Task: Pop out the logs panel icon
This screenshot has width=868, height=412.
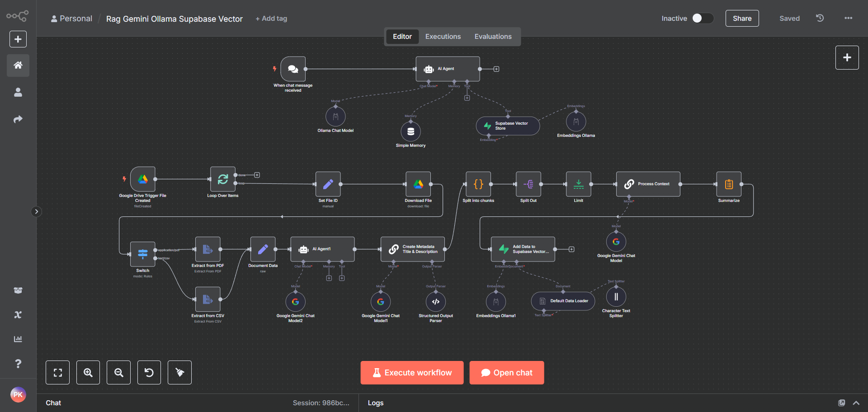Action: tap(842, 403)
